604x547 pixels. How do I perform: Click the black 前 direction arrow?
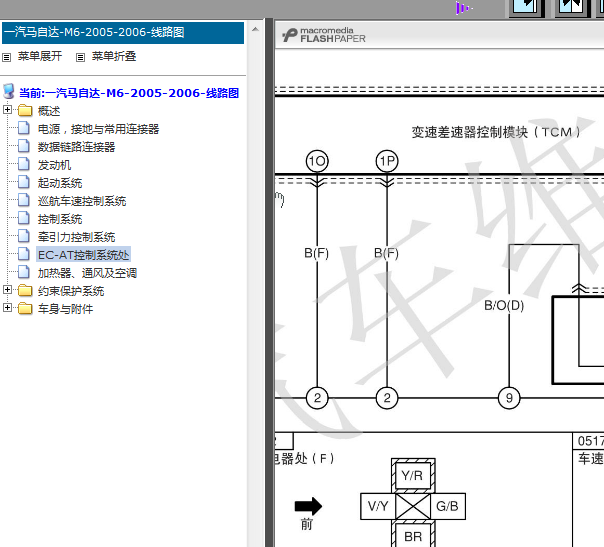[308, 506]
